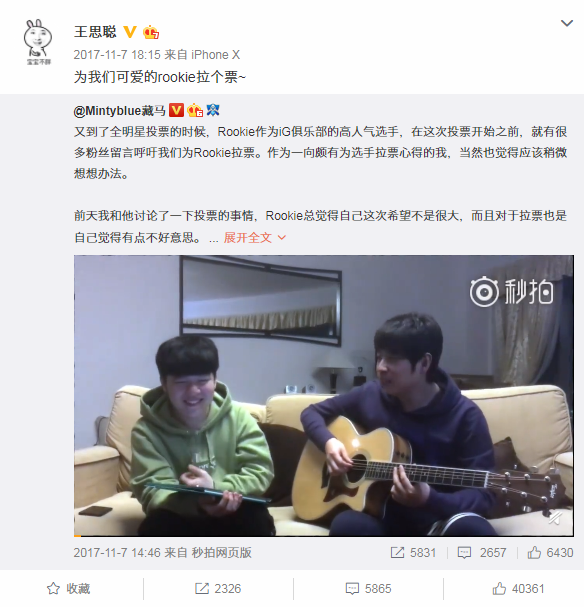This screenshot has height=607, width=584.
Task: Click the crown membership badge next to 王思聪
Action: click(x=151, y=32)
